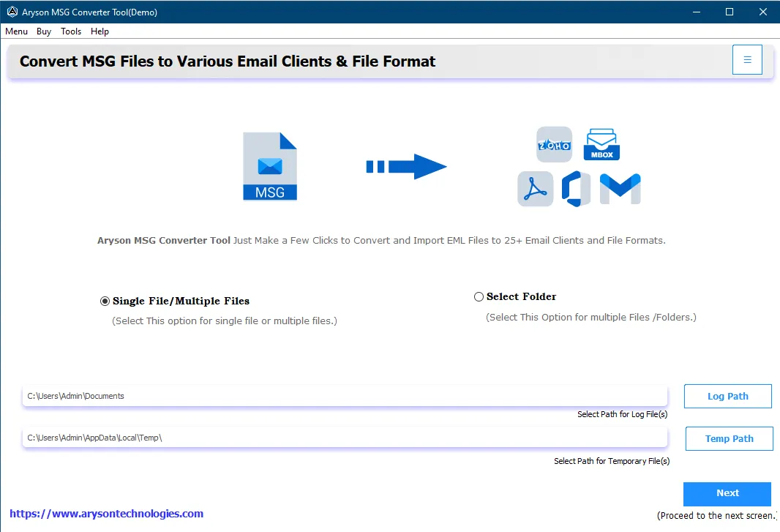Click the temp path field showing AppData\Local\Temp

click(x=345, y=438)
